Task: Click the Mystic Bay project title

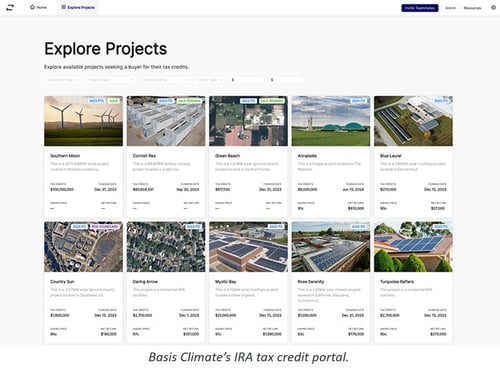Action: coord(226,282)
